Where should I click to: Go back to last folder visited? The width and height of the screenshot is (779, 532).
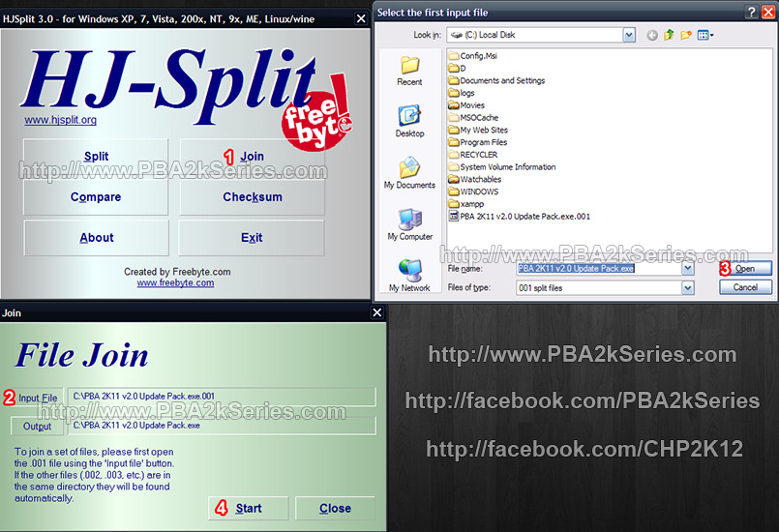[652, 35]
